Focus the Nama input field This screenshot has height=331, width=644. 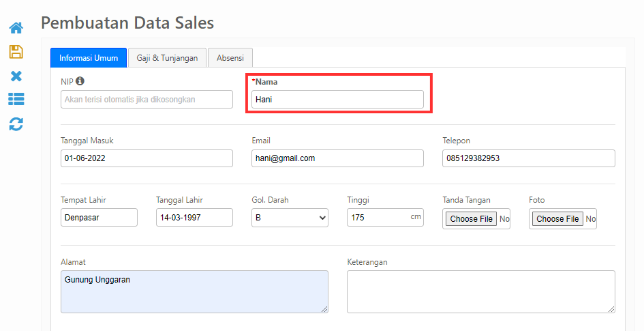tap(337, 100)
